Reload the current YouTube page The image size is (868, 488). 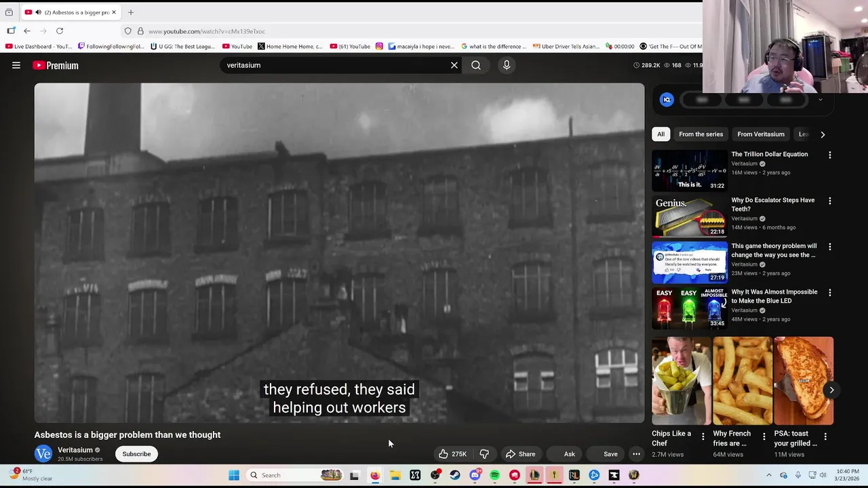click(x=60, y=31)
